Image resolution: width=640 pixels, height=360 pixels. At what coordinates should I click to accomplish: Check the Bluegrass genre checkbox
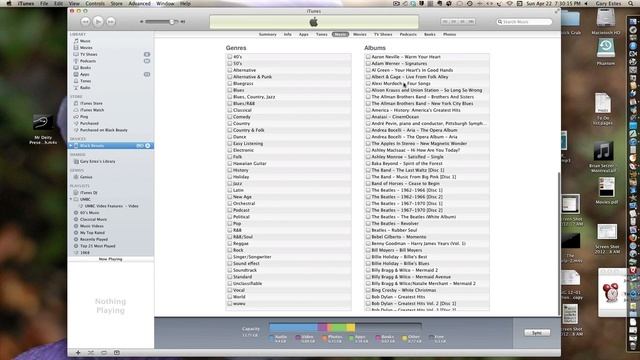click(229, 84)
